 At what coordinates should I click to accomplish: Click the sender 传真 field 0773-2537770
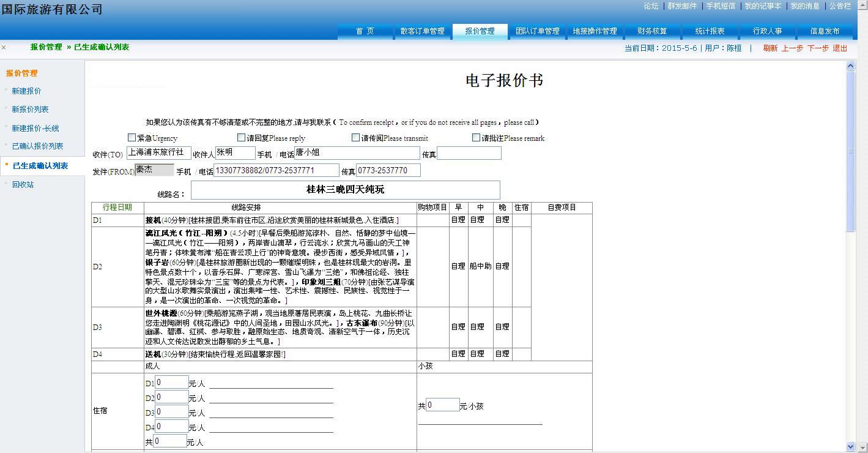(x=388, y=170)
